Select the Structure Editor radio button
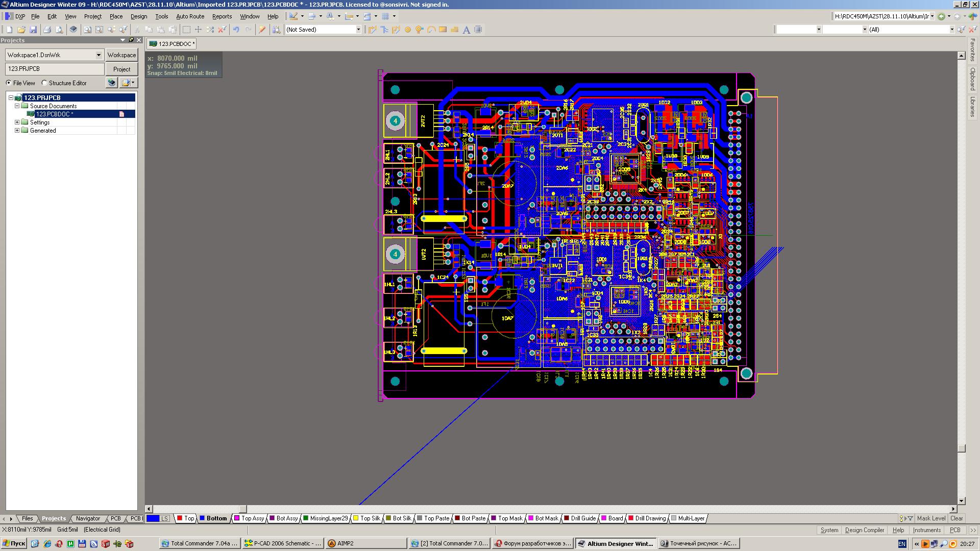980x551 pixels. coord(44,83)
